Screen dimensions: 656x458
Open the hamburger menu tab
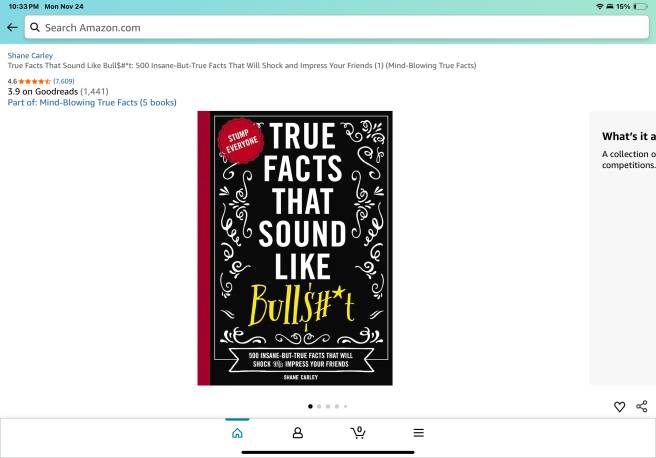point(418,433)
